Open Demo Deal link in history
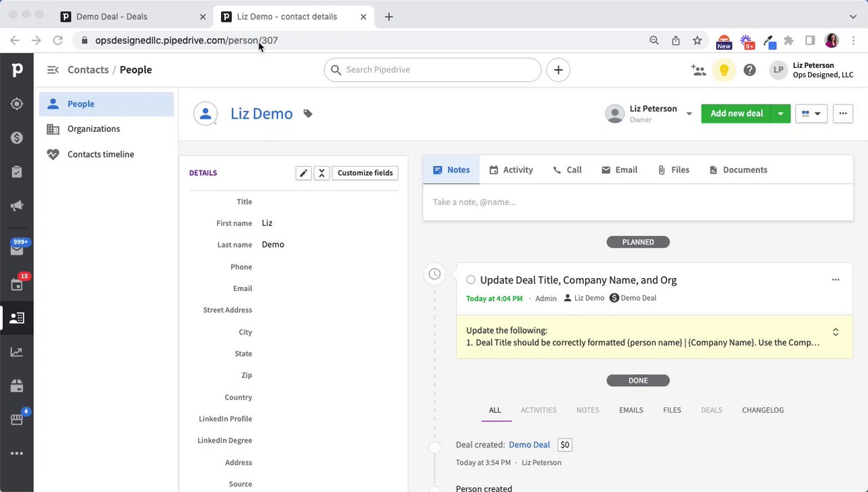 point(529,445)
